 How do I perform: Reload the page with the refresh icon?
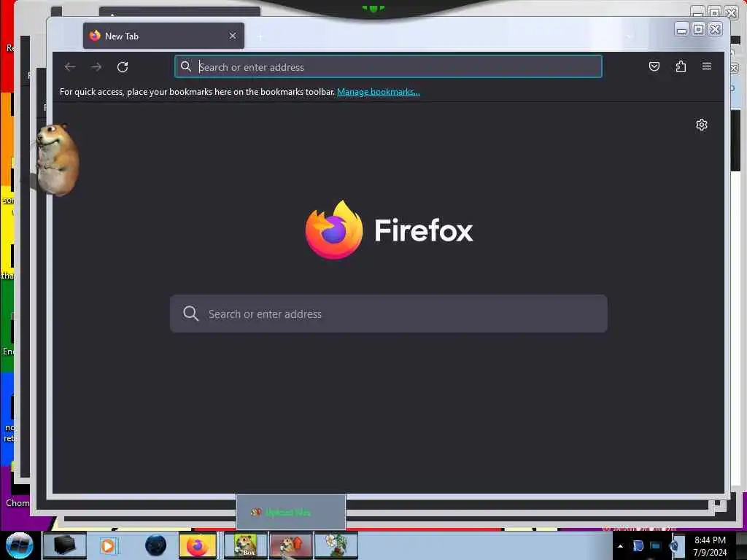click(x=123, y=67)
